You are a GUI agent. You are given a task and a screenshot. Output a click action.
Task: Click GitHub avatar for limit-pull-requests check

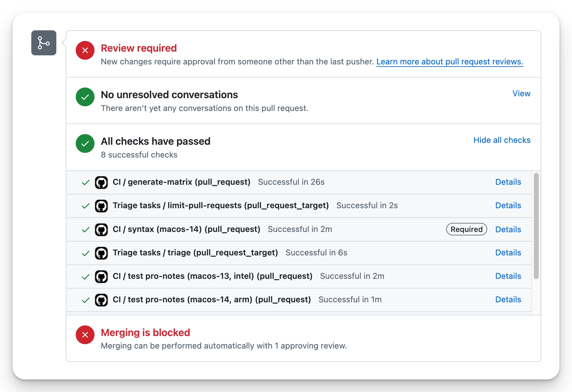[101, 206]
